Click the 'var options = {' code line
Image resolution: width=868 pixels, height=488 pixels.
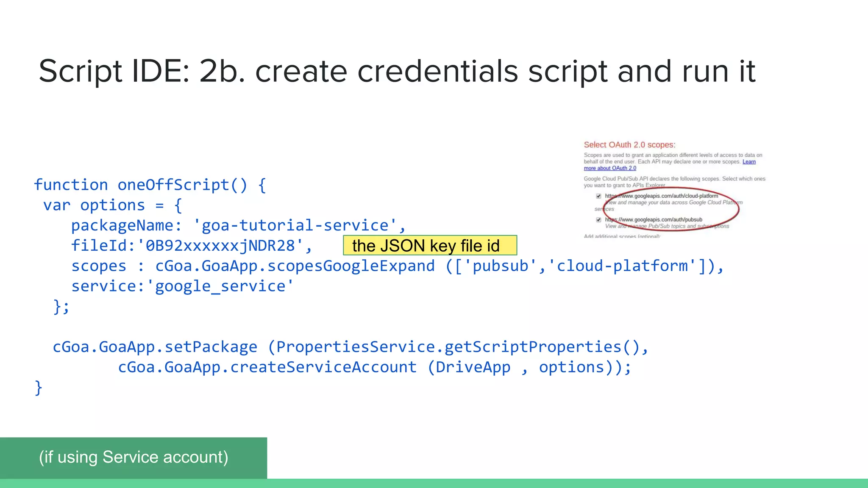(113, 205)
